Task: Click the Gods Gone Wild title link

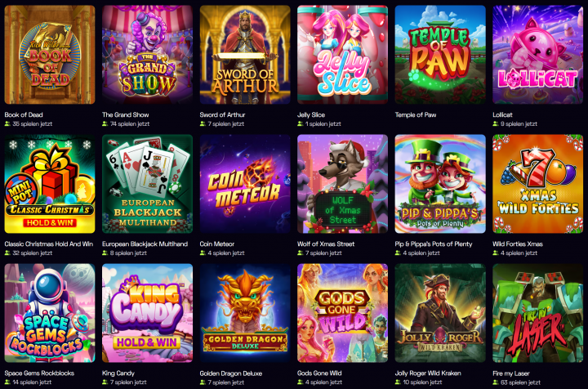Action: point(319,373)
